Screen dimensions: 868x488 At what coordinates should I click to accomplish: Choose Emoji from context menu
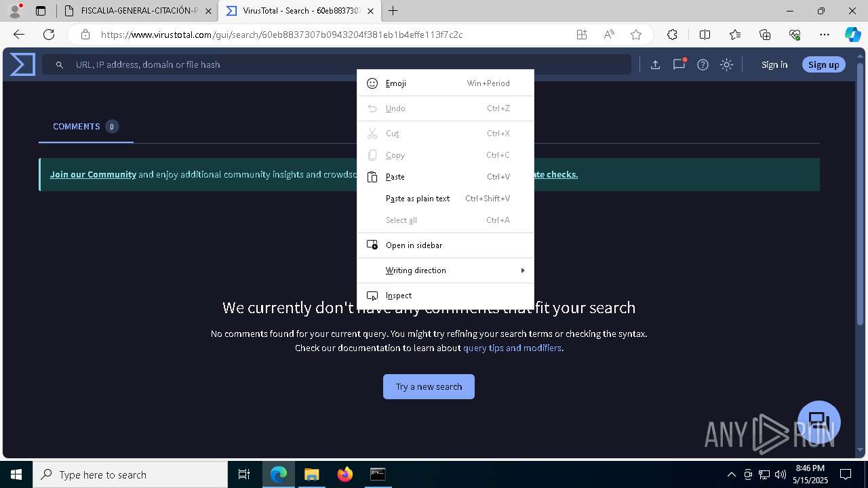click(x=446, y=83)
